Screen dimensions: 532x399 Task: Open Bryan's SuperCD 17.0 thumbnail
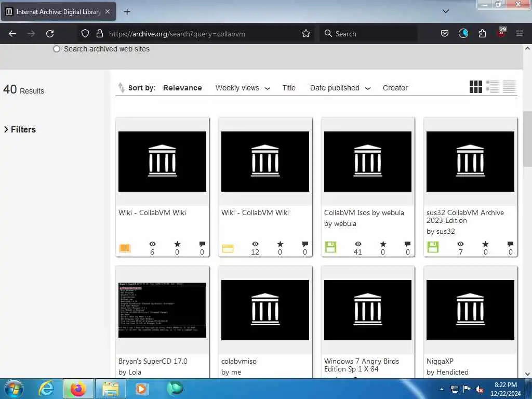[x=162, y=310]
